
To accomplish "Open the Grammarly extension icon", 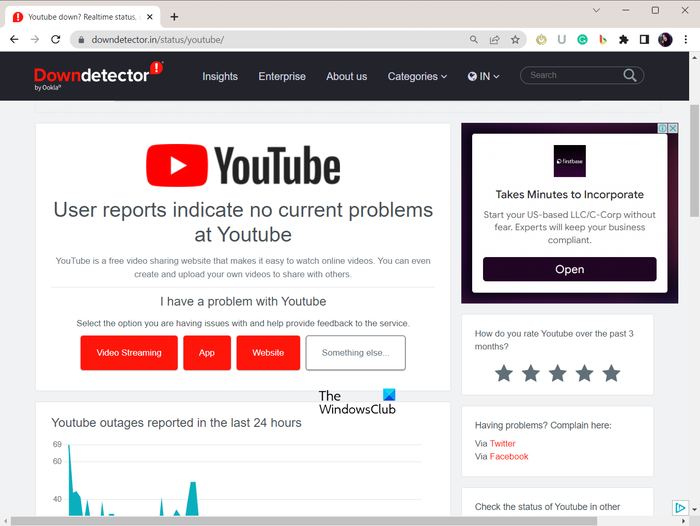I will click(582, 40).
